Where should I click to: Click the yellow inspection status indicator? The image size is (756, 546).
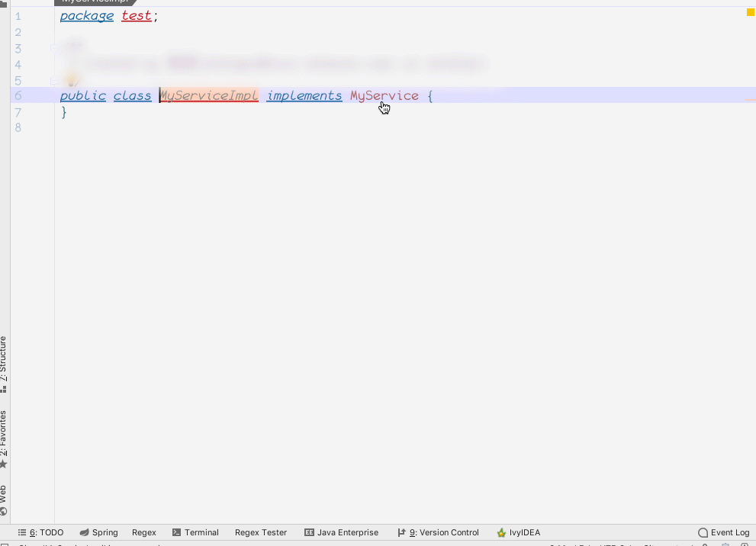tap(750, 12)
